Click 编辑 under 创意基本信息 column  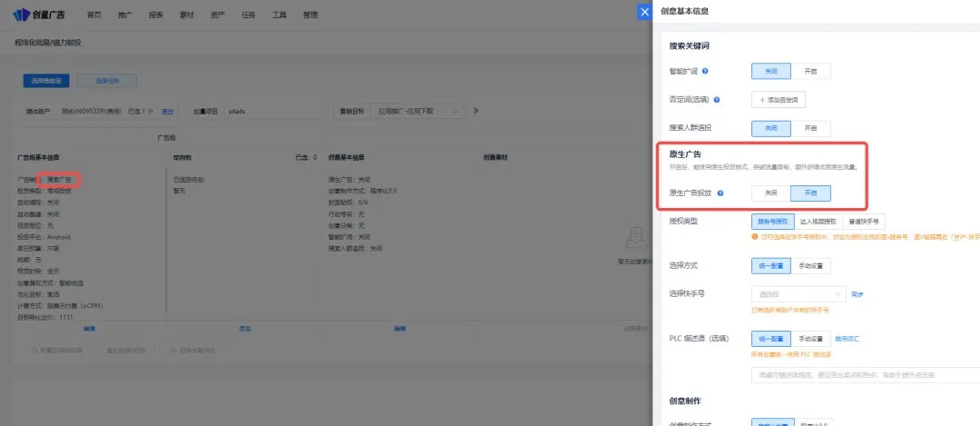400,328
